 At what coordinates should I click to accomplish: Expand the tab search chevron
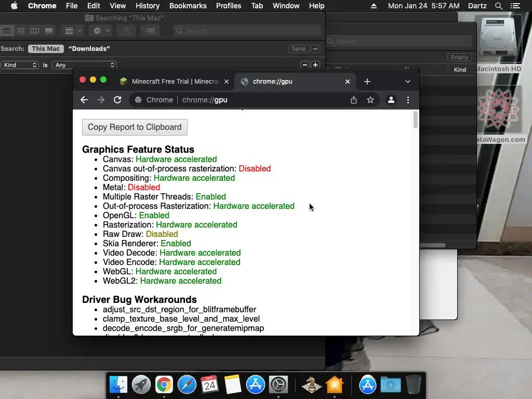point(408,82)
